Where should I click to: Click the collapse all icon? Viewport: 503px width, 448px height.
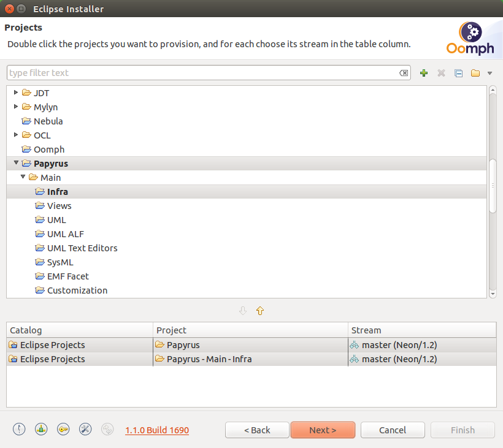tap(458, 73)
